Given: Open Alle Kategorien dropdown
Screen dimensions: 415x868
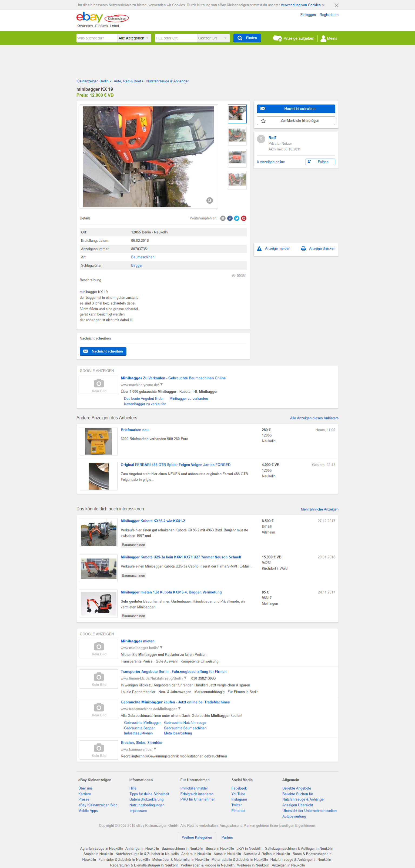Looking at the screenshot, I should pos(134,38).
